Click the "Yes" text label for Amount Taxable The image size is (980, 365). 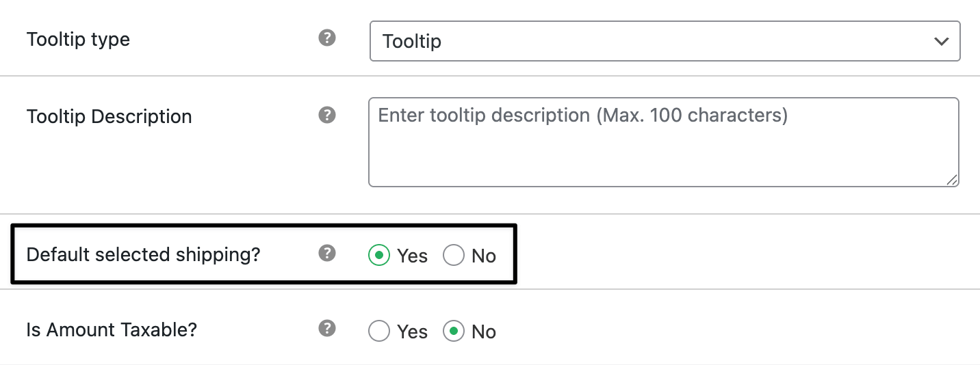[x=412, y=332]
